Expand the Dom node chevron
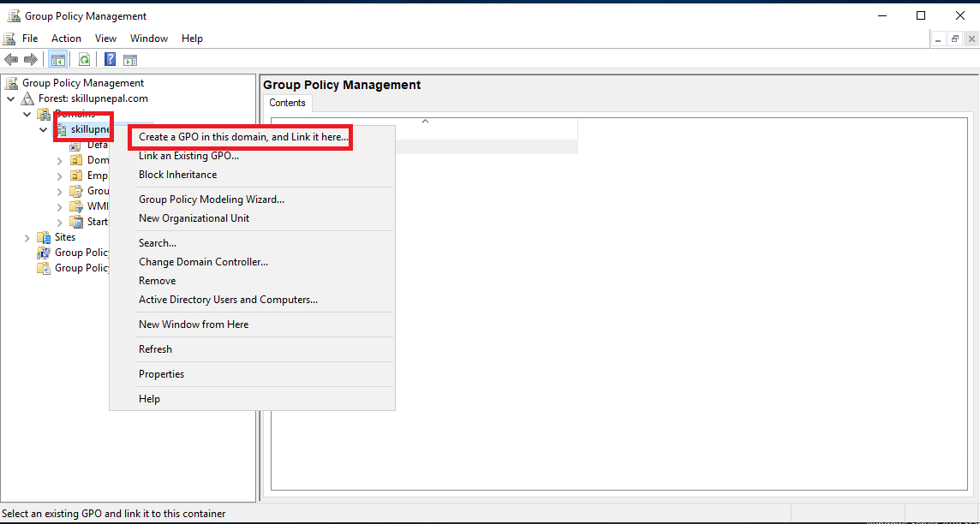This screenshot has width=980, height=524. [59, 160]
